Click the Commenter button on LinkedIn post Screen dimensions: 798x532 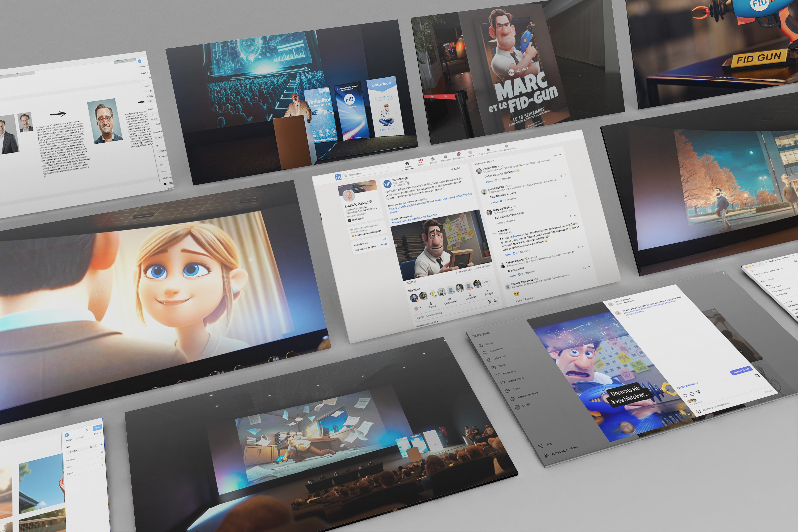(x=450, y=301)
